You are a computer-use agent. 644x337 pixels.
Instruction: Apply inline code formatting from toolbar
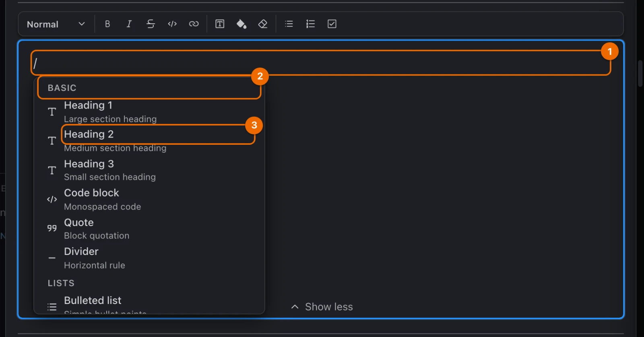tap(172, 24)
